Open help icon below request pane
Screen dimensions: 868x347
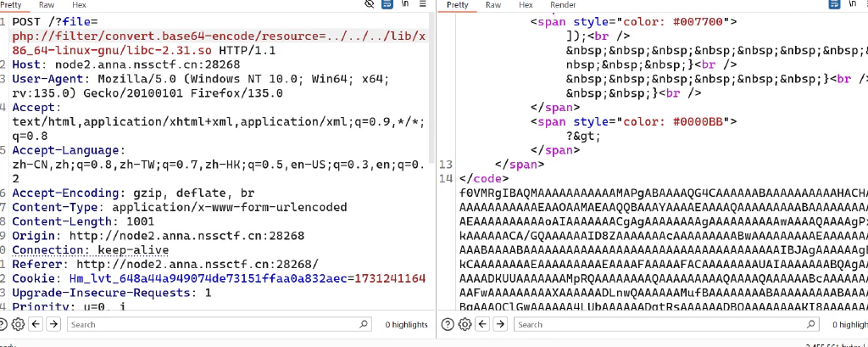click(3, 324)
